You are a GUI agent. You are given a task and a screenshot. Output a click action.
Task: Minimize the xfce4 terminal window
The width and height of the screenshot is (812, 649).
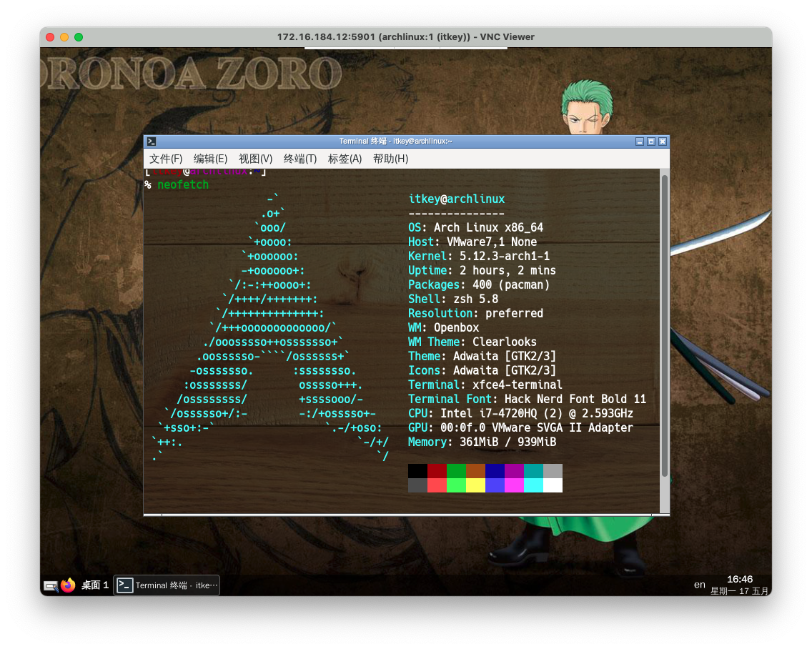tap(640, 142)
